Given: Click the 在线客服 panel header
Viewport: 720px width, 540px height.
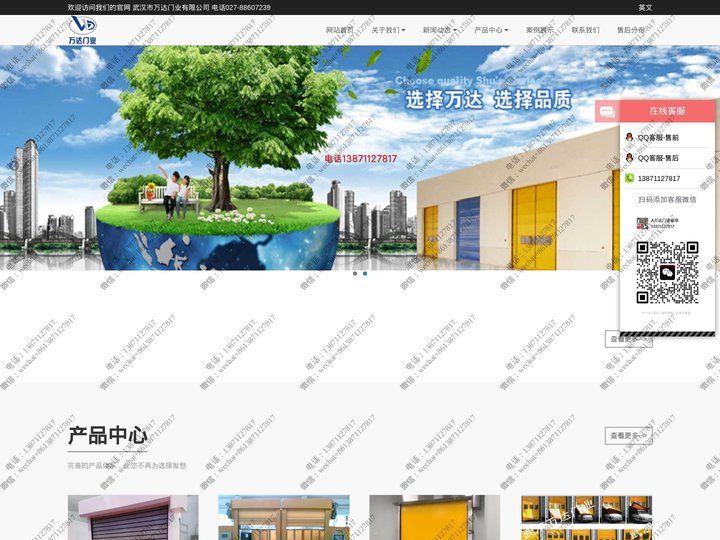Looking at the screenshot, I should point(667,111).
